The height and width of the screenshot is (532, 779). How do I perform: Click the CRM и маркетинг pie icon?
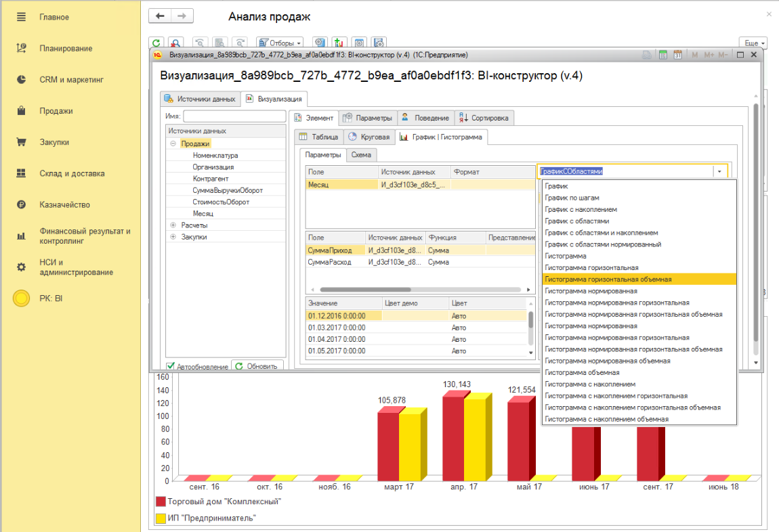tap(21, 79)
